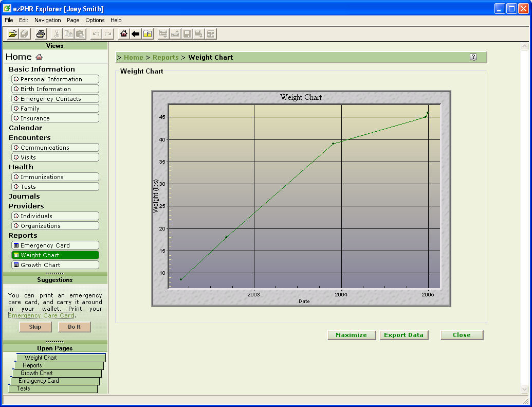Viewport: 532px width, 407px height.
Task: Open the Individuals providers view
Action: [56, 216]
